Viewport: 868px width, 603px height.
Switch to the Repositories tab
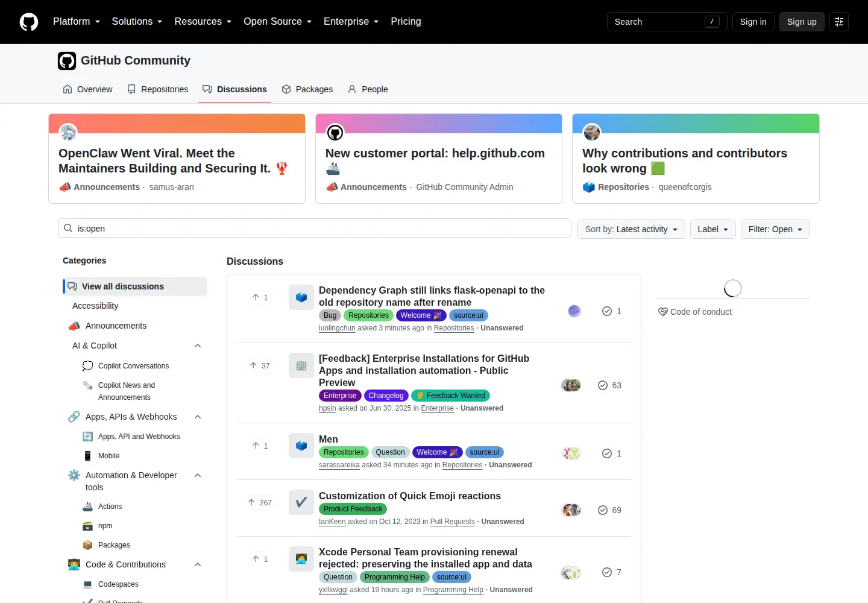[x=157, y=89]
